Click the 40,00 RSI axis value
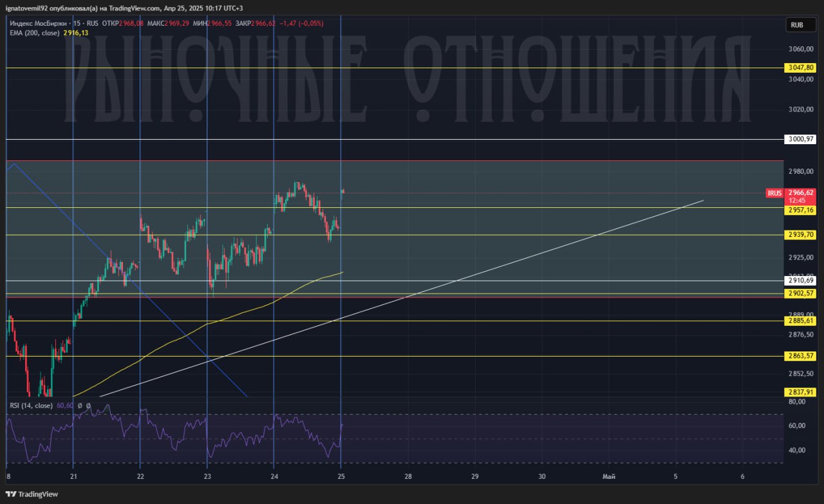 (x=796, y=450)
